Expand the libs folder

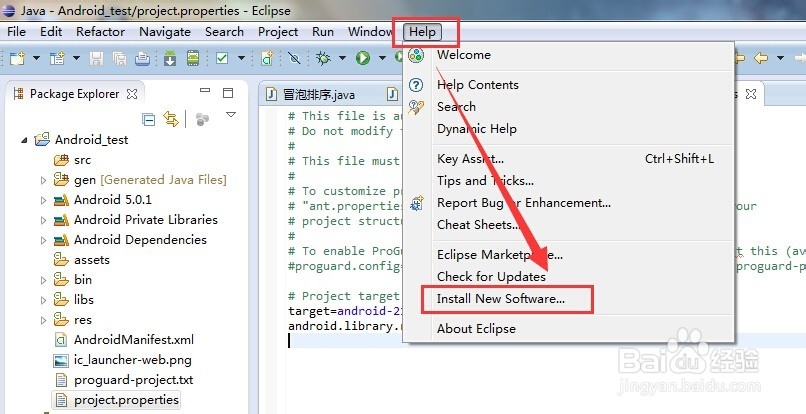tap(43, 300)
